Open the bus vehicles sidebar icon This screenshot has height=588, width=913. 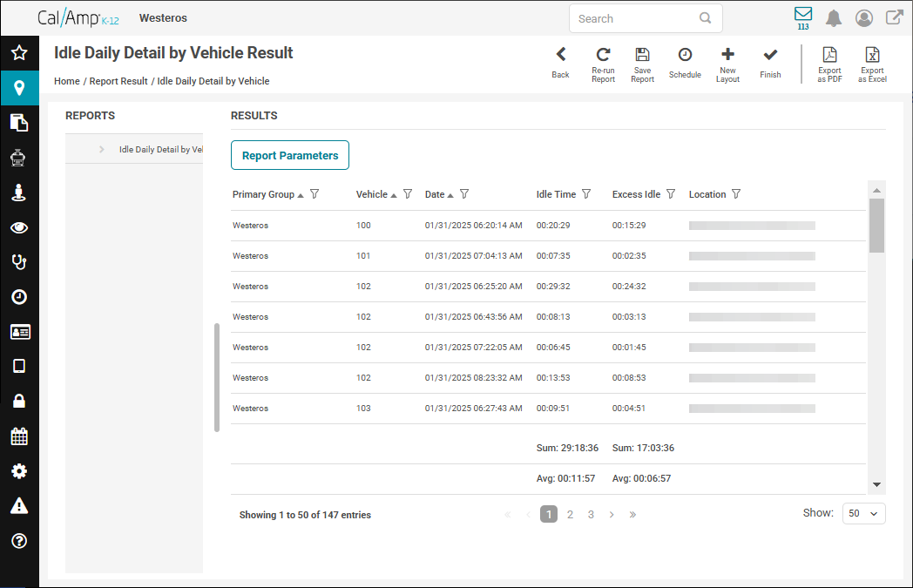(x=18, y=158)
